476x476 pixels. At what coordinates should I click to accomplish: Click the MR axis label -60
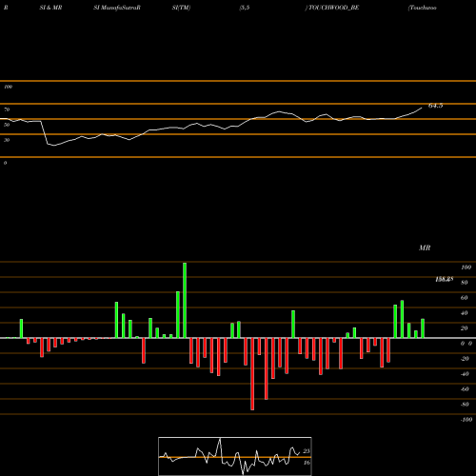tap(465, 389)
